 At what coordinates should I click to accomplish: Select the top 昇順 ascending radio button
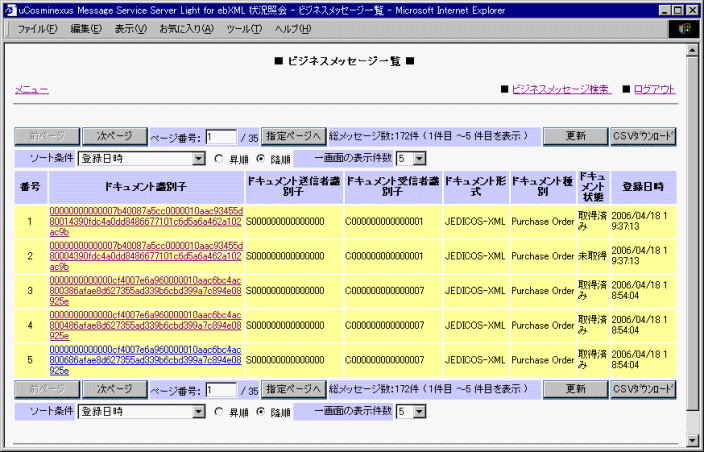(x=219, y=158)
